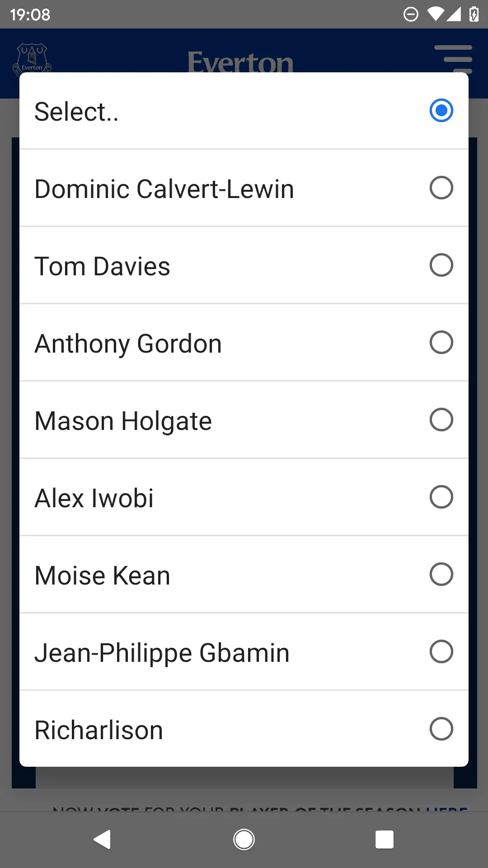Tap the Everton title text in header

click(x=240, y=62)
